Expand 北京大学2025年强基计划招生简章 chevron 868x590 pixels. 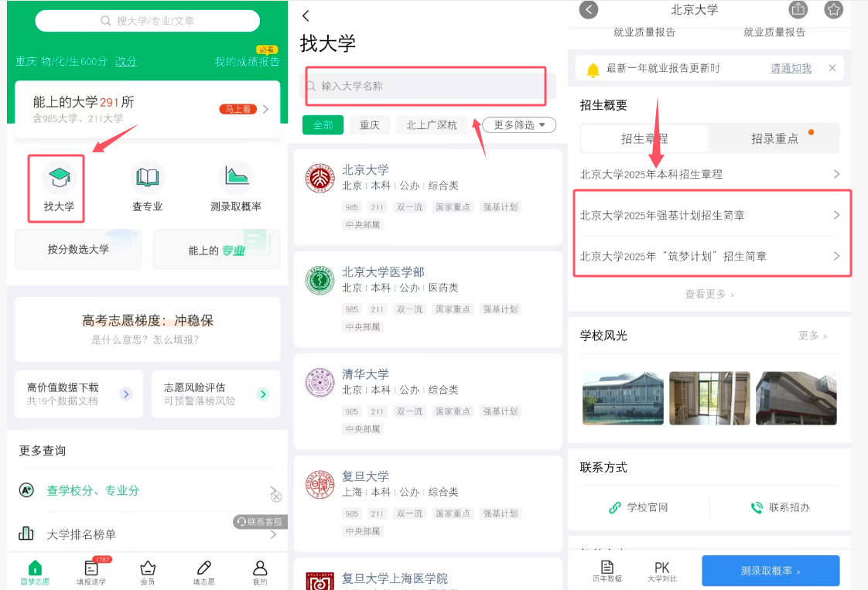click(x=836, y=215)
